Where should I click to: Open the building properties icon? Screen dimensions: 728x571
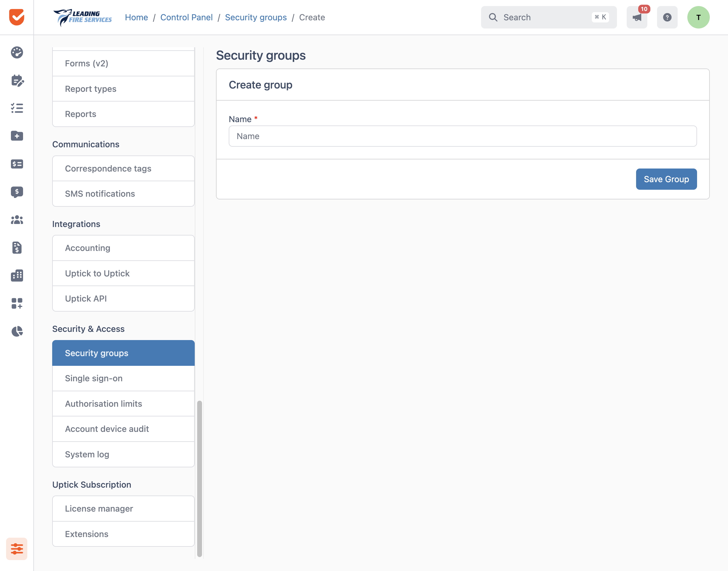(17, 275)
